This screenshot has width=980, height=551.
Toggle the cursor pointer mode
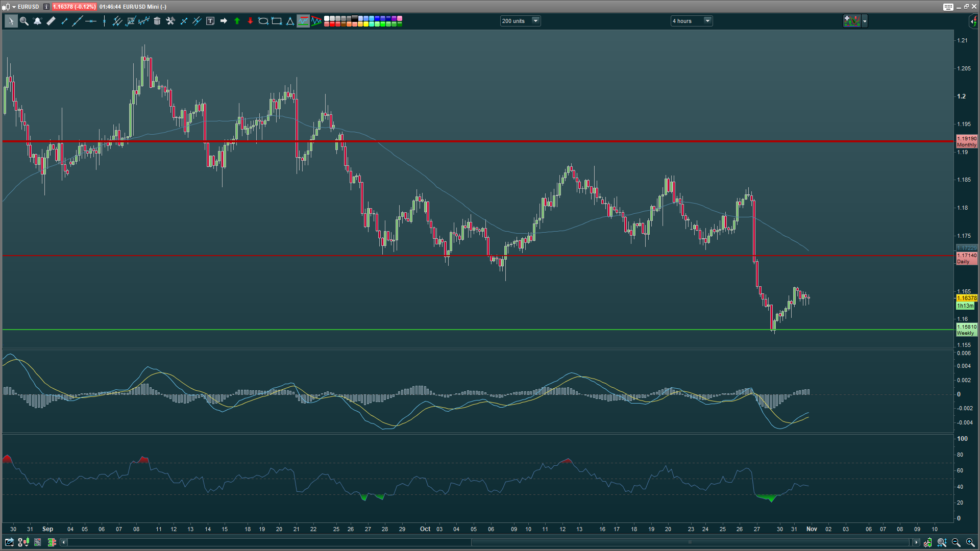11,21
